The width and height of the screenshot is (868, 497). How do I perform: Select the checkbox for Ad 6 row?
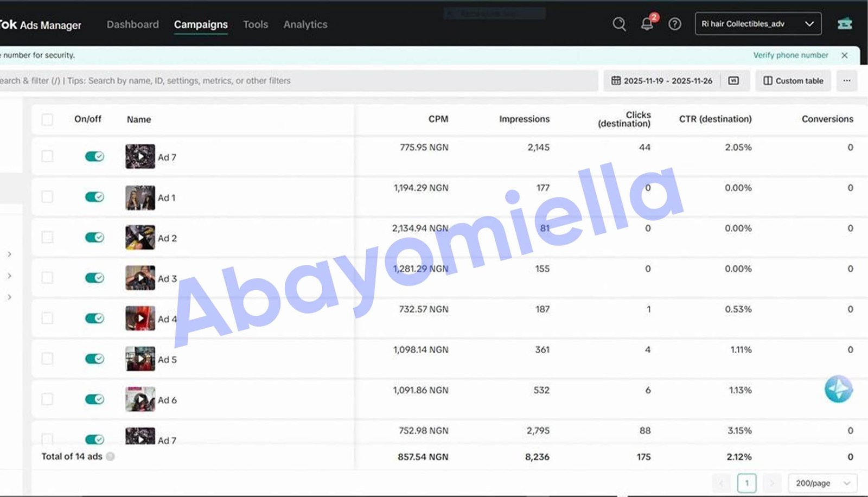tap(47, 399)
